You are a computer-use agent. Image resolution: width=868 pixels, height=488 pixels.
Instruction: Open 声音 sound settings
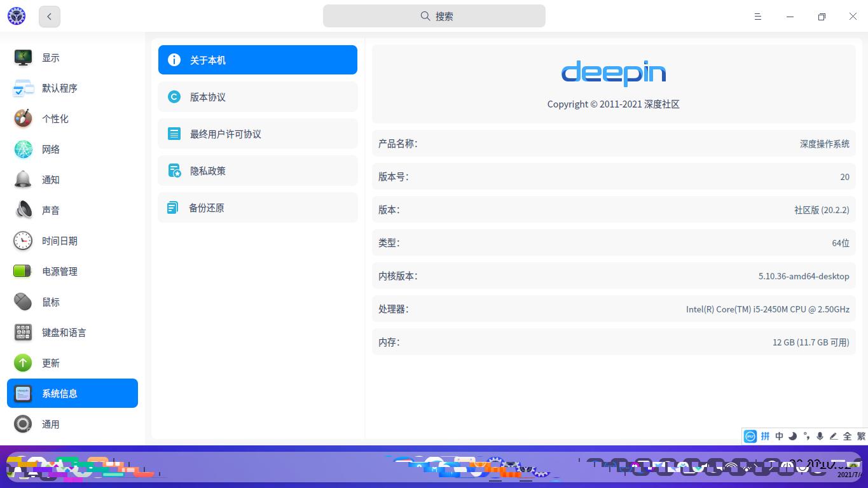point(72,210)
